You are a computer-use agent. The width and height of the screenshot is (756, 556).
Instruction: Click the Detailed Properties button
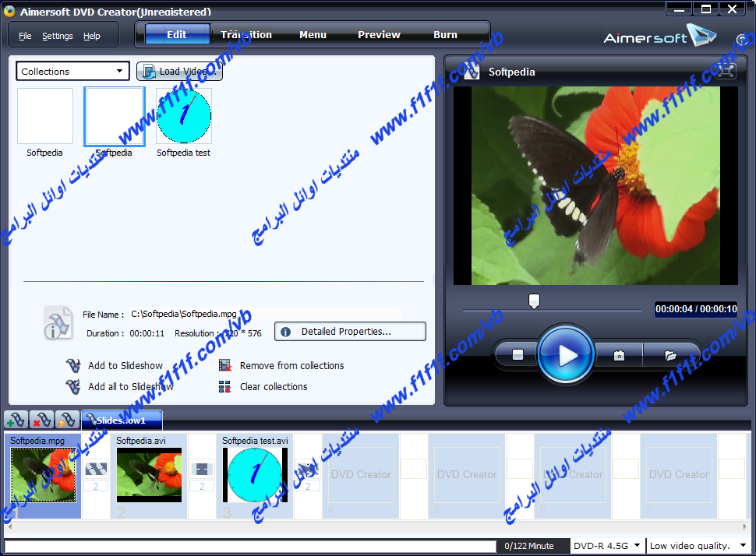pyautogui.click(x=350, y=332)
